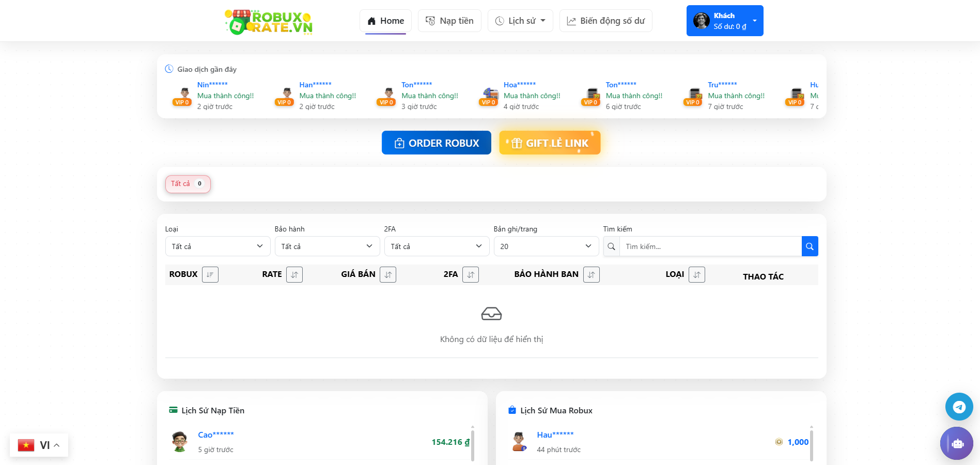Open the Bảo hành dropdown
The image size is (980, 465).
click(x=327, y=246)
